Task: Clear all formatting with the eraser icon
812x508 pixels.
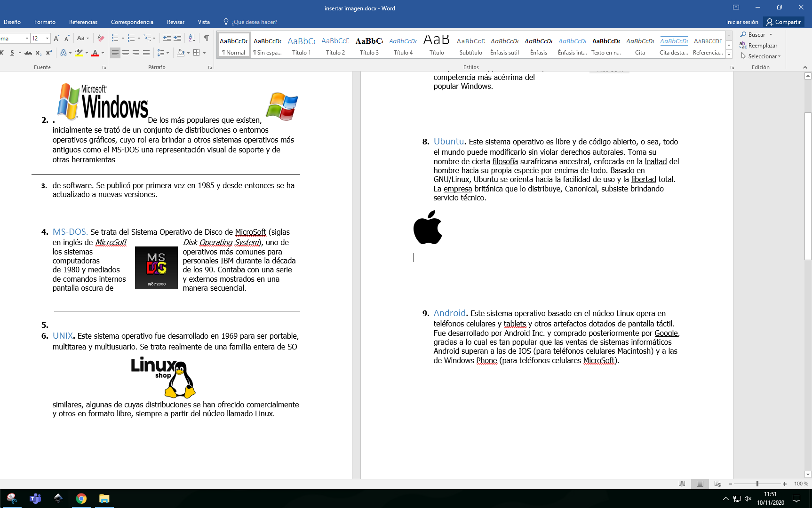Action: [101, 38]
